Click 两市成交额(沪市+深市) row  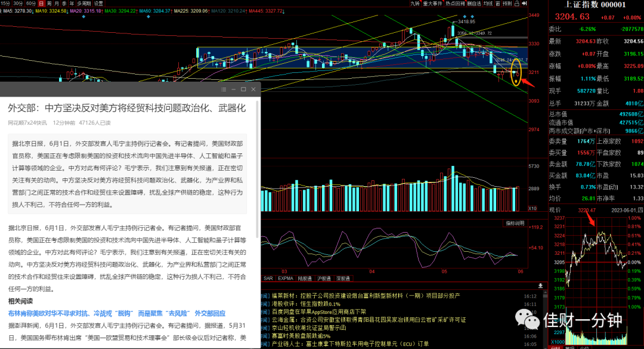coord(596,131)
